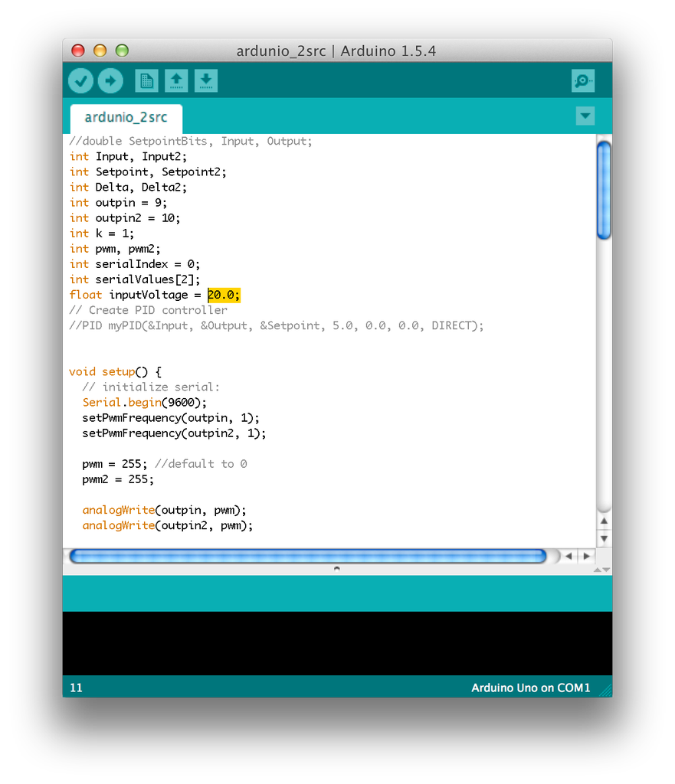
Task: Click 'analogWrite(outpin, pwm);' line
Action: tap(165, 511)
